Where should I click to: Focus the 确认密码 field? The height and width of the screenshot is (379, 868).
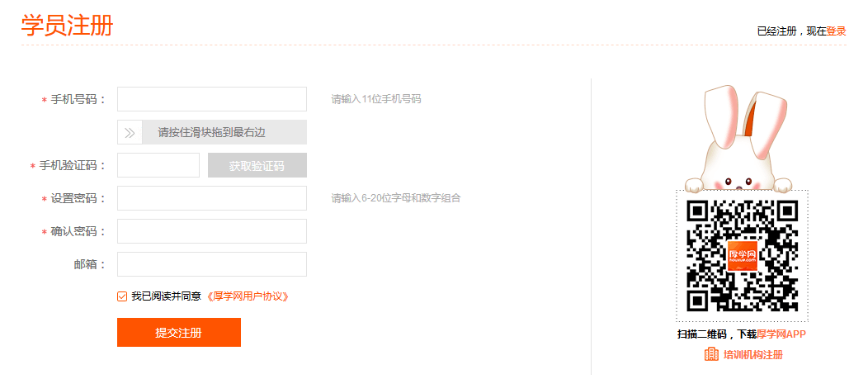(x=212, y=231)
